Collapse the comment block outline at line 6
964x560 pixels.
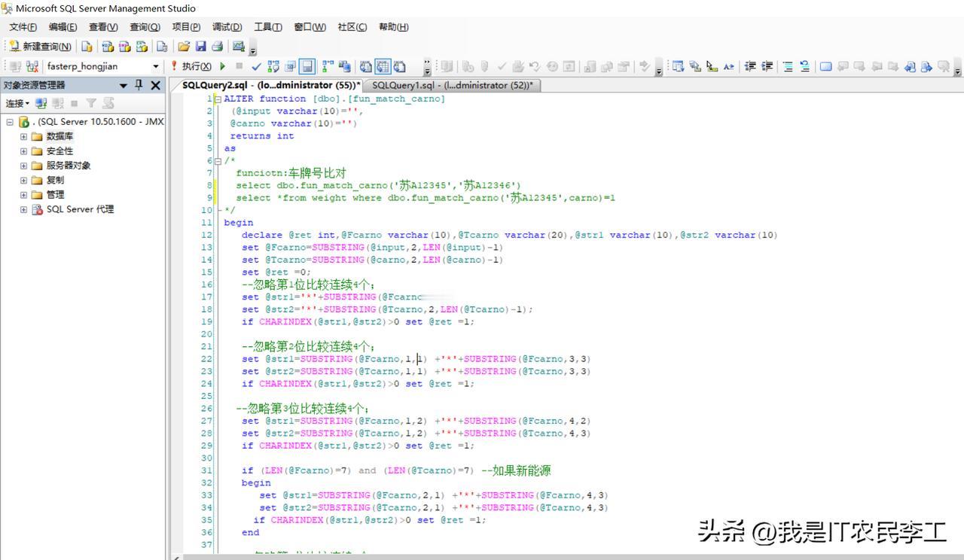click(x=218, y=160)
